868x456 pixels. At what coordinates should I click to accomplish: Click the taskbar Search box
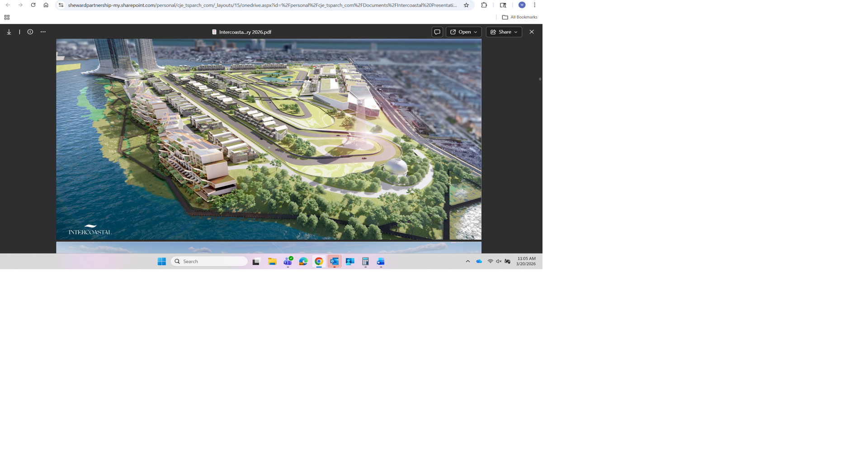[209, 261]
